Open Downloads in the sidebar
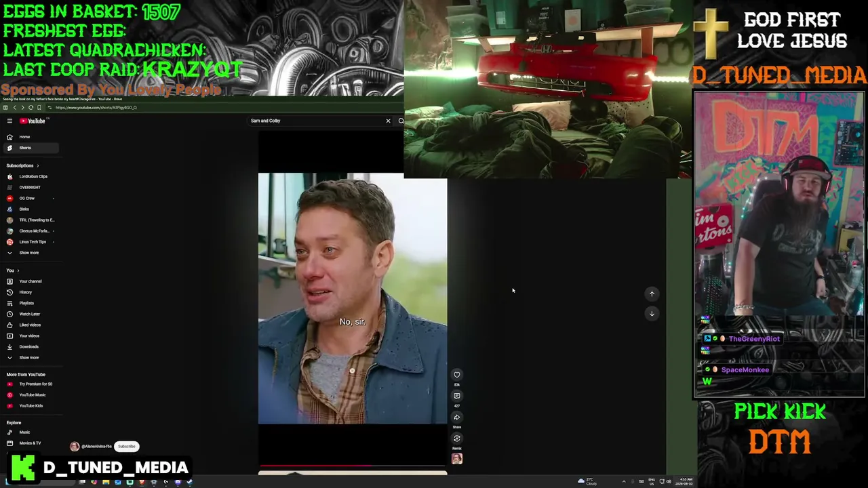This screenshot has height=488, width=868. tap(31, 346)
